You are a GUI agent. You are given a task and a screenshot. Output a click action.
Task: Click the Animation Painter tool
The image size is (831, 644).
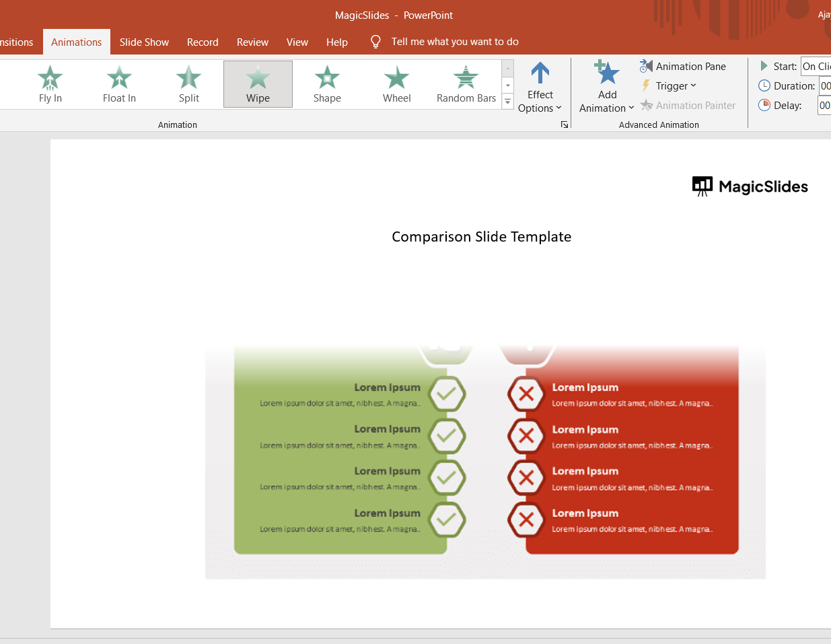688,105
